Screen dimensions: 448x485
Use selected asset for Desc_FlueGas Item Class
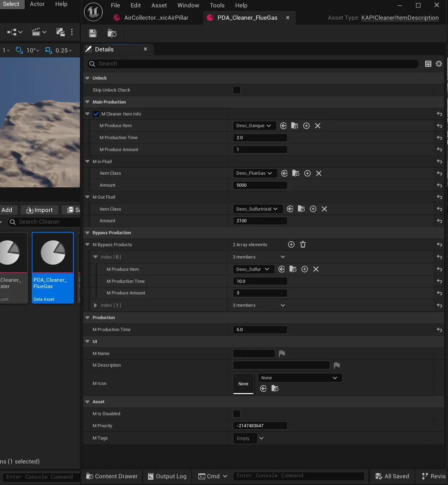click(x=285, y=173)
